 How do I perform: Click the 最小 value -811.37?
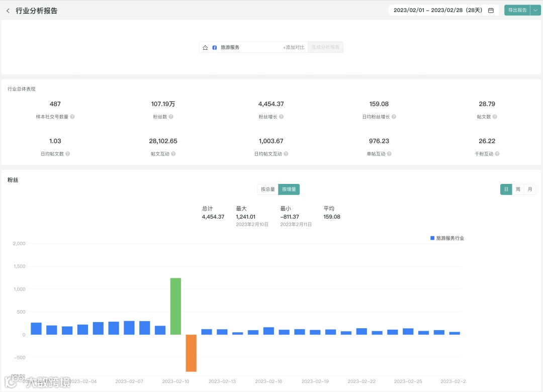(x=290, y=217)
